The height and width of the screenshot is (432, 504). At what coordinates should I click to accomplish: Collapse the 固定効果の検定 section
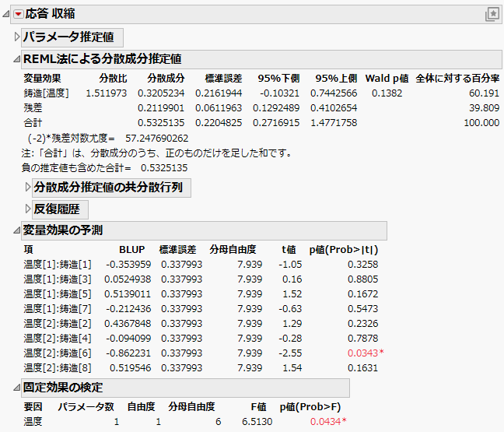[x=16, y=388]
